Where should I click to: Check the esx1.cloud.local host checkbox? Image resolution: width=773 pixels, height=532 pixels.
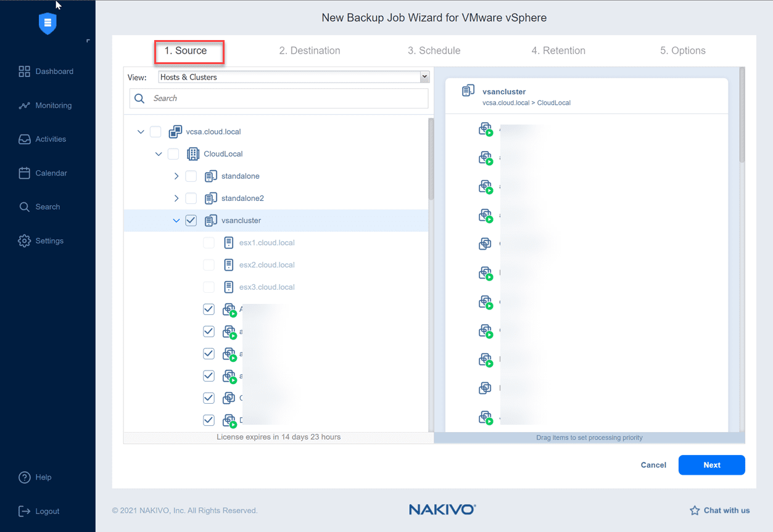tap(209, 242)
